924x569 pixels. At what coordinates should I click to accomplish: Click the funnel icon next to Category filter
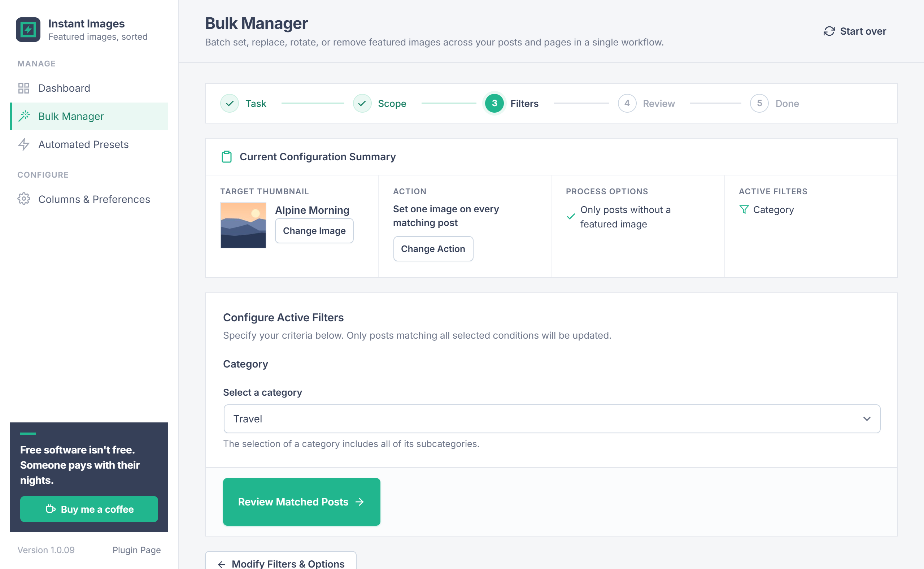(x=744, y=210)
